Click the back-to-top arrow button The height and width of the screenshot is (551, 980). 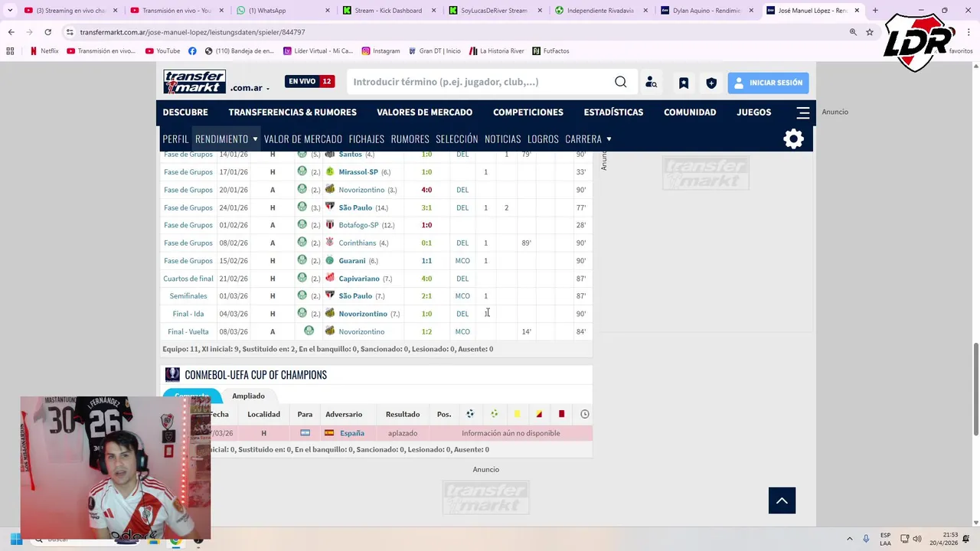tap(782, 500)
